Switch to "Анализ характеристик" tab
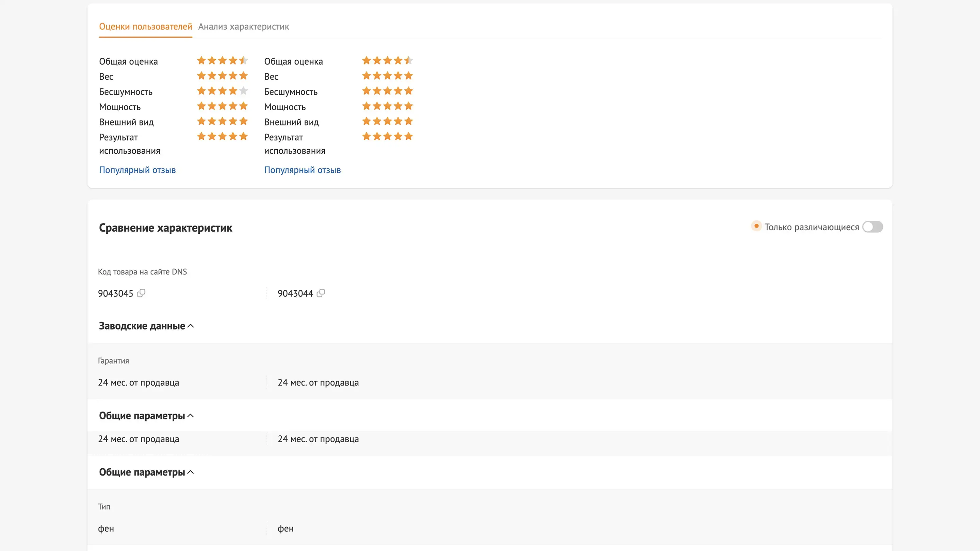This screenshot has width=980, height=551. coord(244,27)
